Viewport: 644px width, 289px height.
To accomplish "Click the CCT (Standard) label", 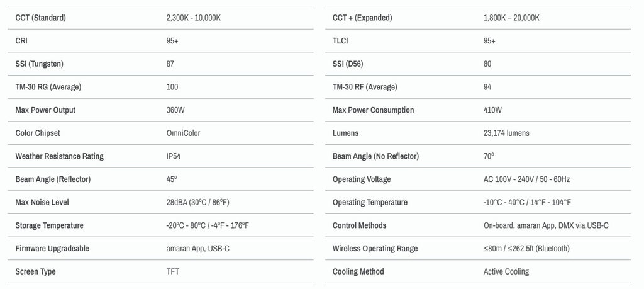I will pos(40,18).
